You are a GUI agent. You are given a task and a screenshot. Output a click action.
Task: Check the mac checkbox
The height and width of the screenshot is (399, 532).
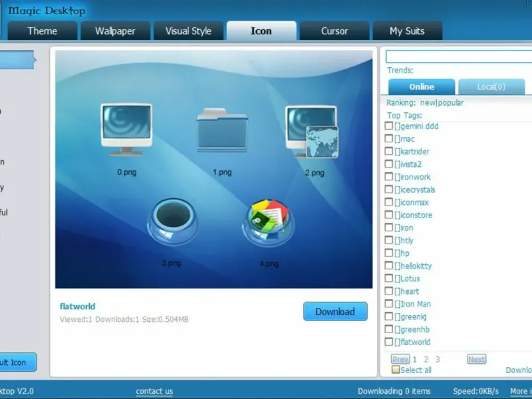click(x=389, y=138)
